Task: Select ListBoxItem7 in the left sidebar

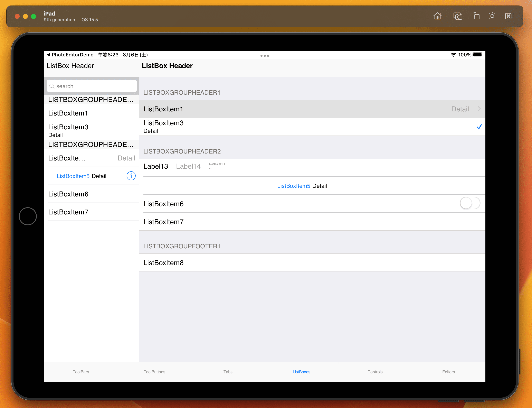Action: 92,212
